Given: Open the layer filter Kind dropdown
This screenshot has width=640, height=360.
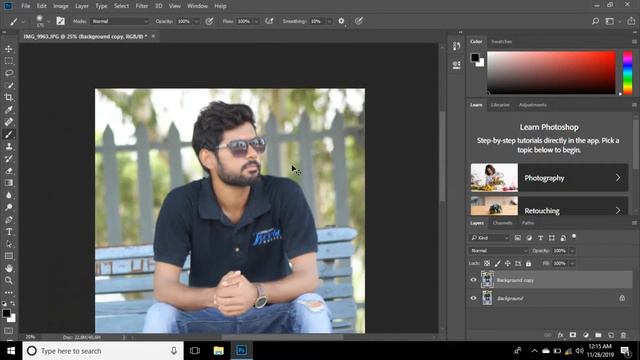Looking at the screenshot, I should (489, 238).
